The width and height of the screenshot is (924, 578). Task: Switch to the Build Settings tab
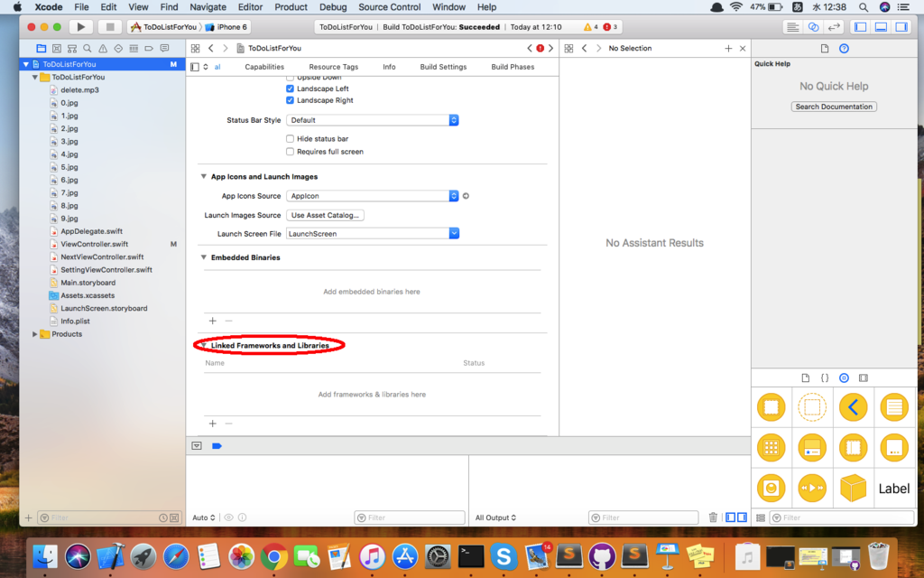coord(443,67)
